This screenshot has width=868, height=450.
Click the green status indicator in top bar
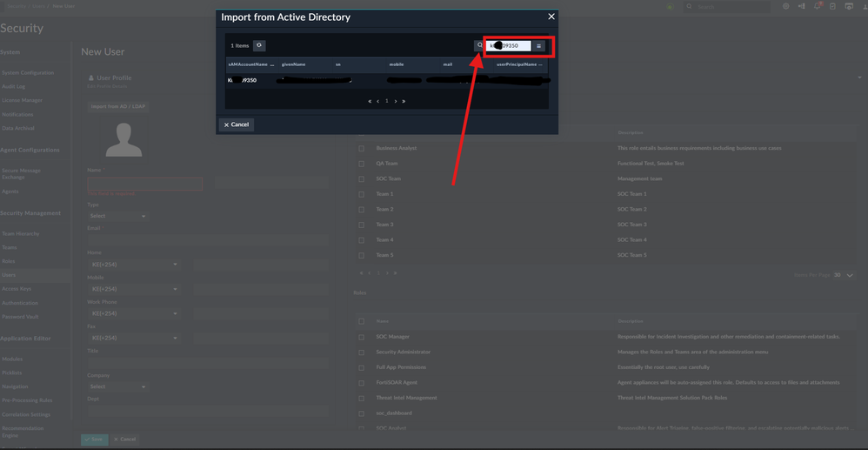(670, 7)
